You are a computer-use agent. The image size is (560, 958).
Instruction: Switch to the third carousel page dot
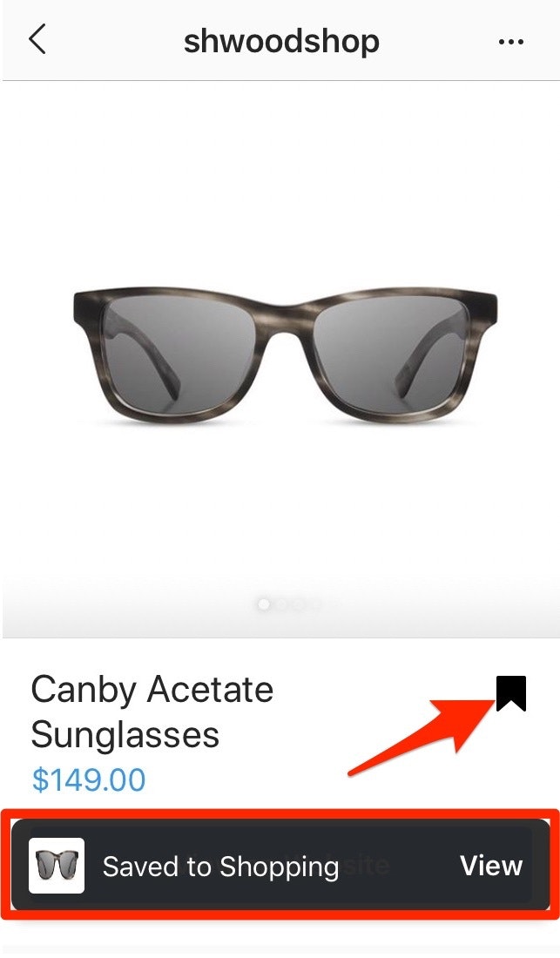point(299,604)
